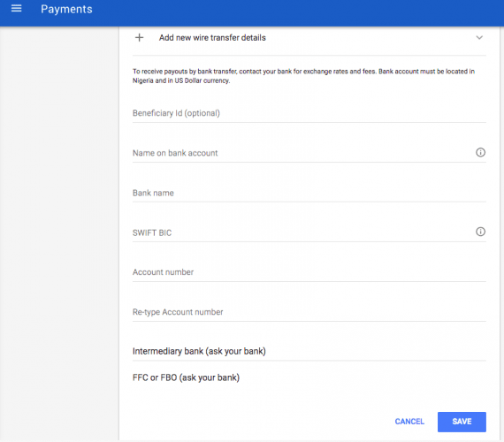Save the wire transfer details
The height and width of the screenshot is (442, 504).
pos(462,422)
